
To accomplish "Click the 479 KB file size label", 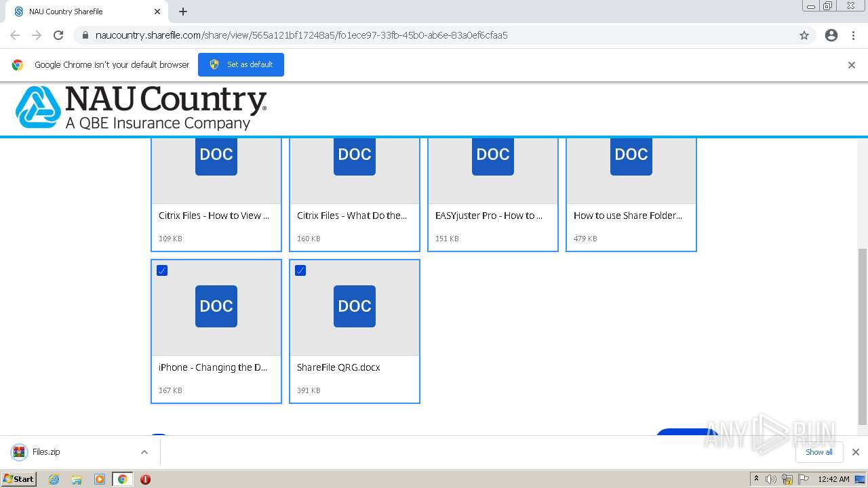I will coord(585,239).
